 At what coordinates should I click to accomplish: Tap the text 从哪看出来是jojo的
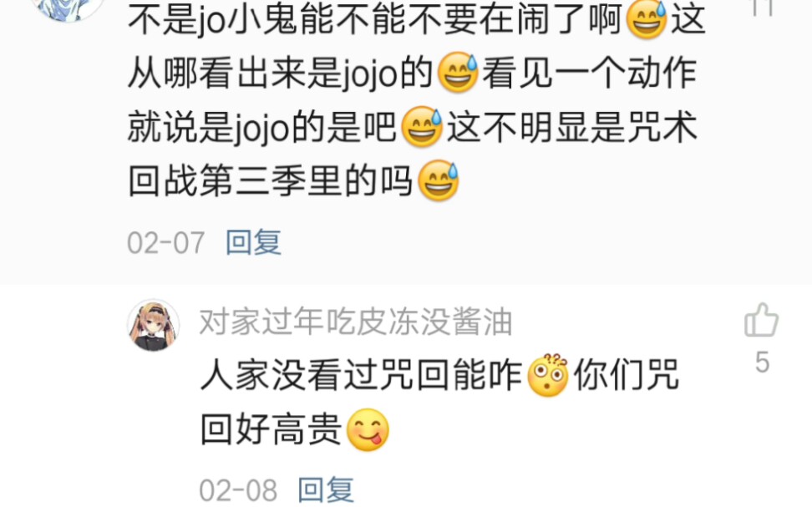click(280, 73)
